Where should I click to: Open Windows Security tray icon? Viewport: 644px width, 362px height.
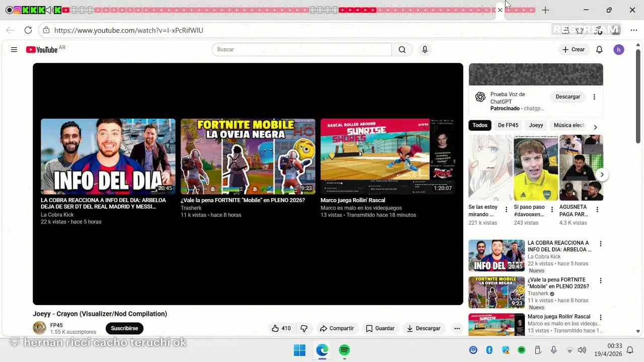pyautogui.click(x=506, y=350)
